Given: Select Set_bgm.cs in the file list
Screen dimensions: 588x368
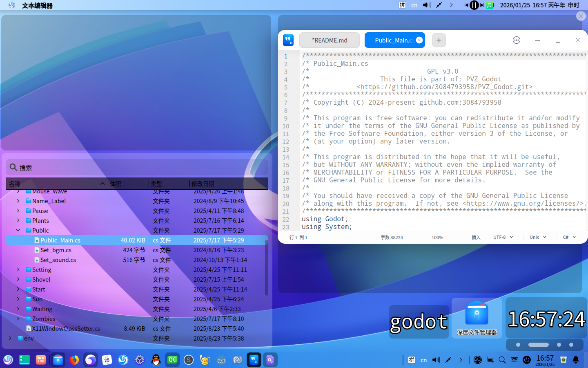Looking at the screenshot, I should tap(56, 250).
